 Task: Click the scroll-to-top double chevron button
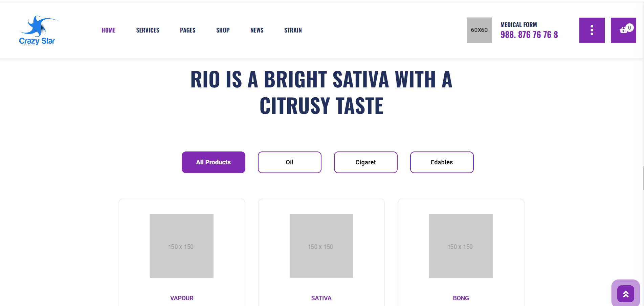pos(626,294)
